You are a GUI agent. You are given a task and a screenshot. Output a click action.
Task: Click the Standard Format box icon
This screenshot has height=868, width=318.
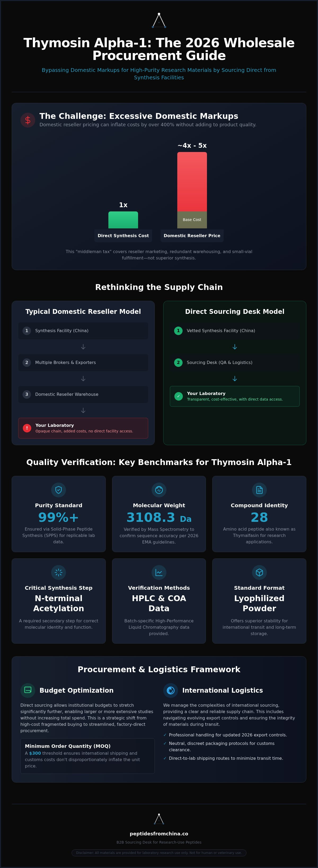[259, 572]
